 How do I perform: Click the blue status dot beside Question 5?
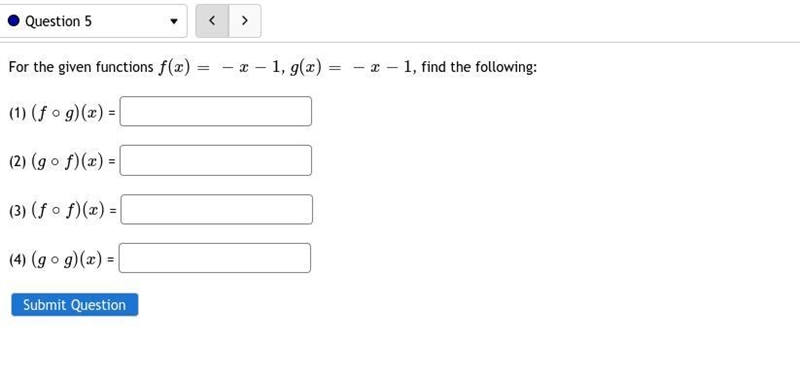point(14,21)
